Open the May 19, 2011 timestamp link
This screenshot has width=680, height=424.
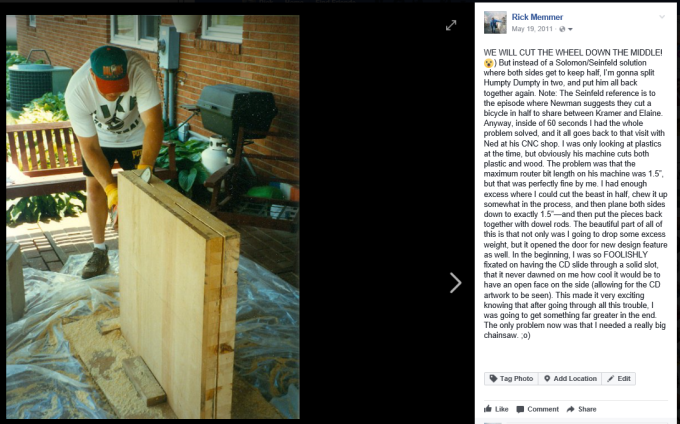coord(532,29)
